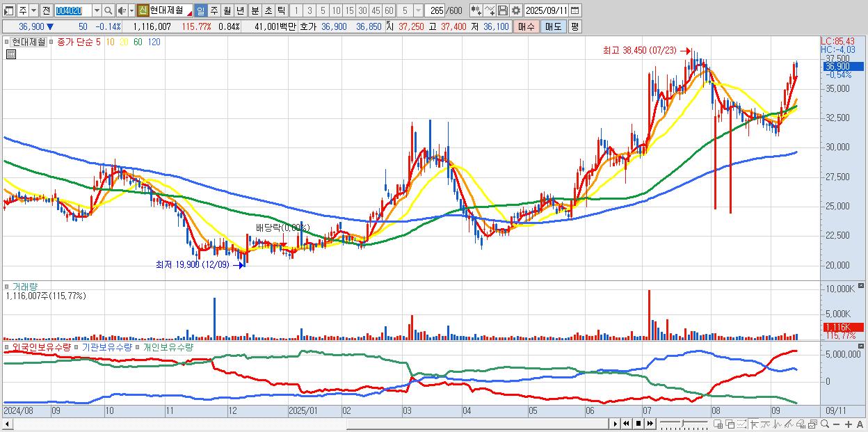The image size is (868, 432).
Task: Select the 1 interval preset
Action: pyautogui.click(x=296, y=10)
